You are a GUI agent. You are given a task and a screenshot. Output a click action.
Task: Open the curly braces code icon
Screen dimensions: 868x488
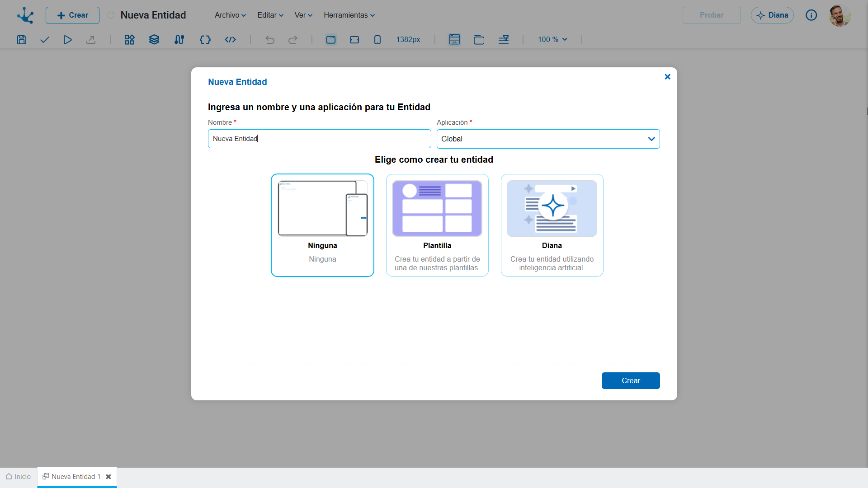pos(205,40)
